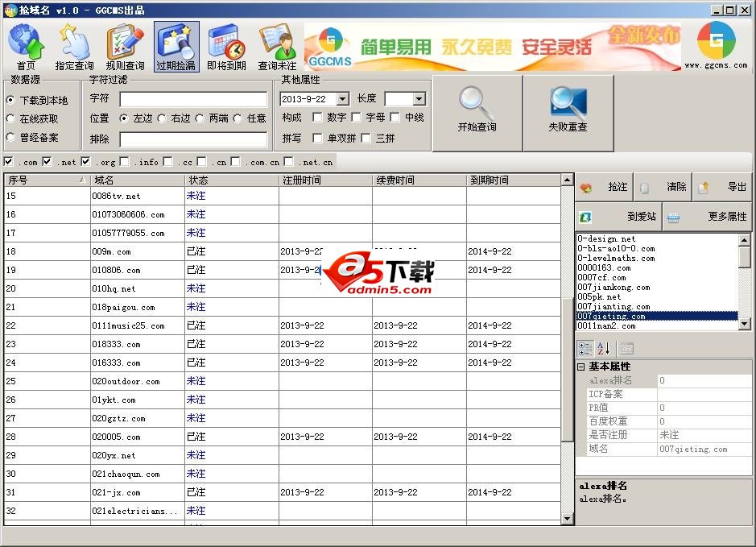This screenshot has height=547, width=756.
Task: Sort by the 域名 column header
Action: click(x=138, y=180)
